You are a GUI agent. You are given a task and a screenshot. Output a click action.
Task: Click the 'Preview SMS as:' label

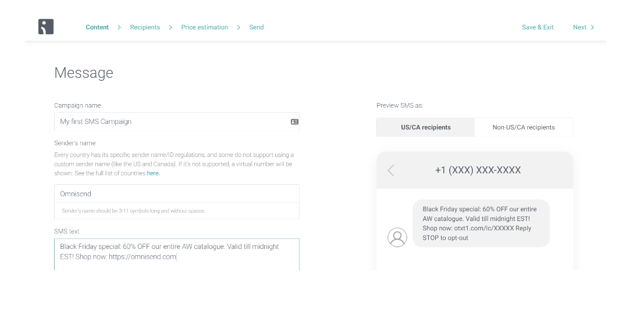400,105
